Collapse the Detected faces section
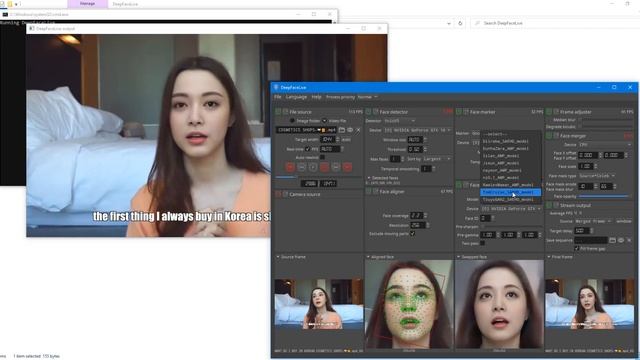Screen dimensions: 640x360 coord(369,178)
